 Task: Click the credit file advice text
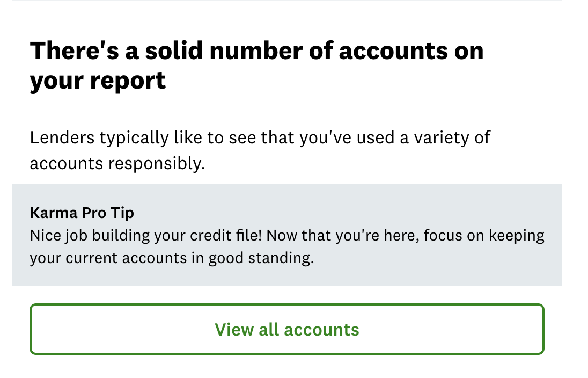click(287, 246)
